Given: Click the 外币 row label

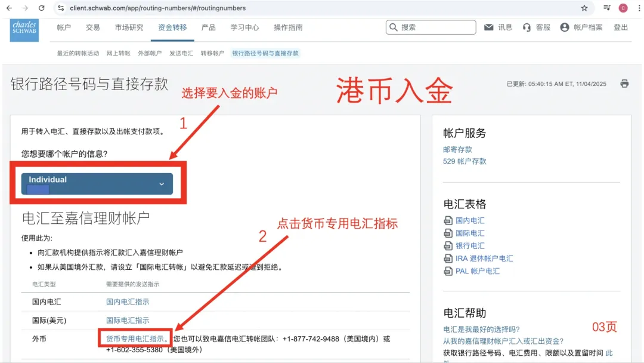Looking at the screenshot, I should [x=39, y=339].
